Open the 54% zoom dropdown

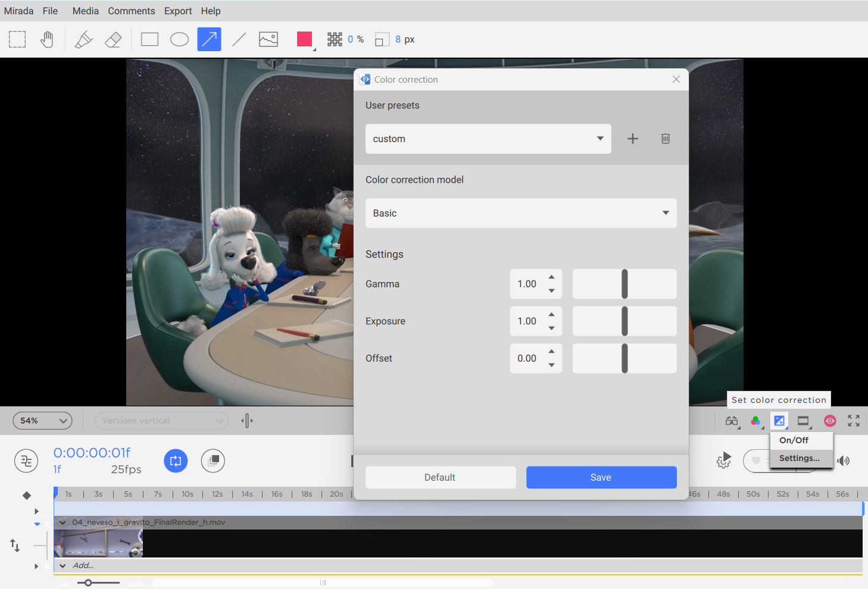point(43,421)
